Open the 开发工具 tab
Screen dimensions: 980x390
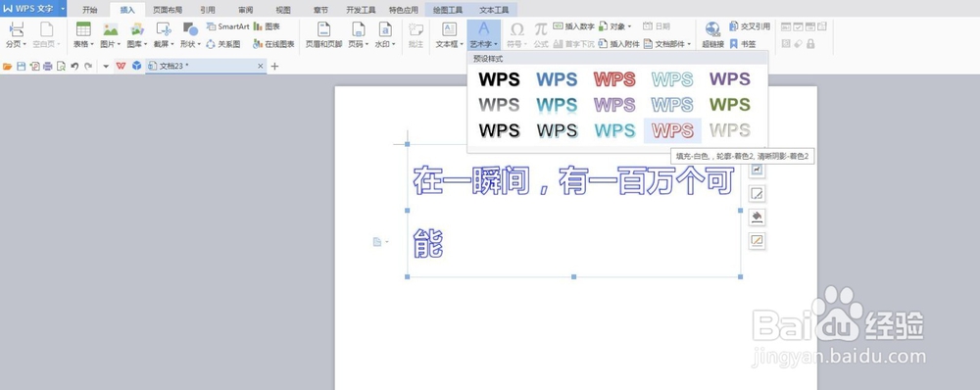[x=361, y=10]
